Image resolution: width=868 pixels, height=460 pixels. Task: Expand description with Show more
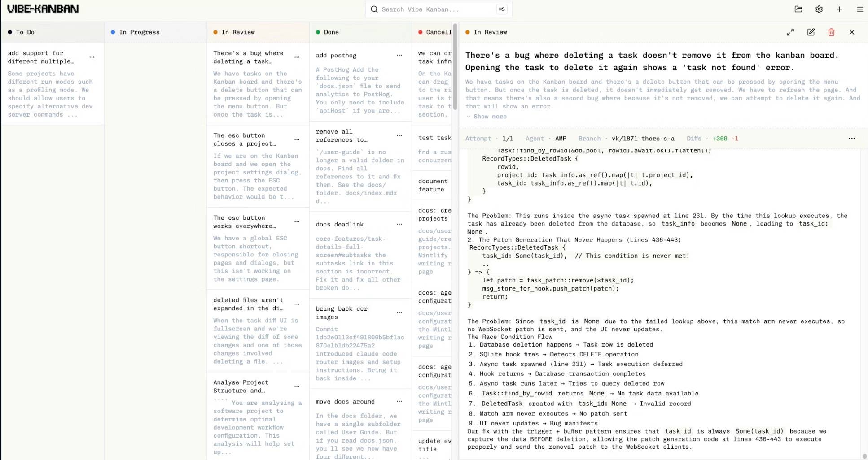coord(487,117)
